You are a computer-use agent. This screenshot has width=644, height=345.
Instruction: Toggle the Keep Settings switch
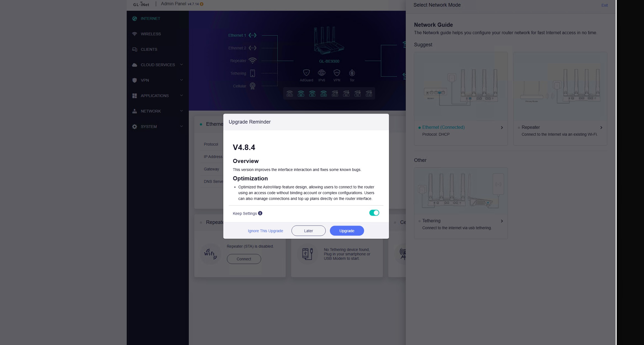tap(374, 213)
